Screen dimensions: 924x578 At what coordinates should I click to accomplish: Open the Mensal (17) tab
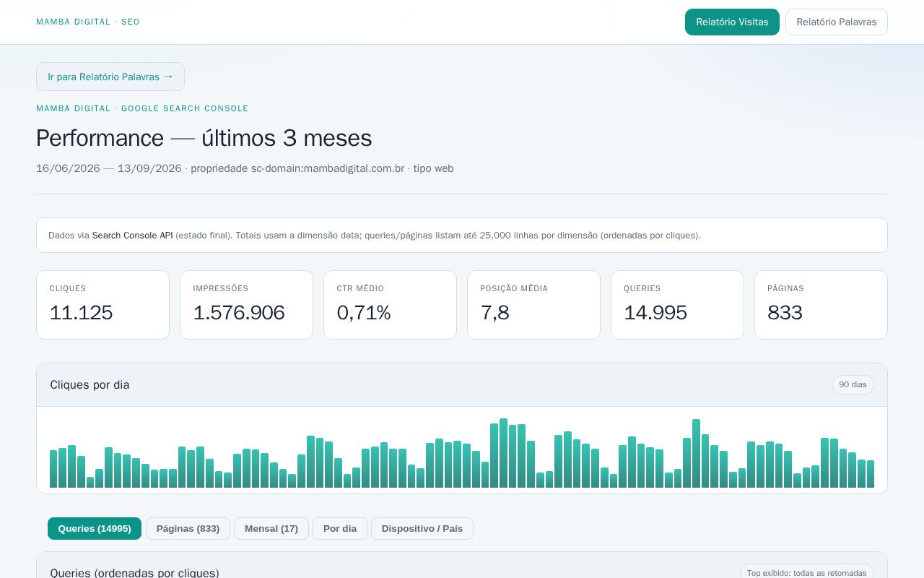coord(271,528)
